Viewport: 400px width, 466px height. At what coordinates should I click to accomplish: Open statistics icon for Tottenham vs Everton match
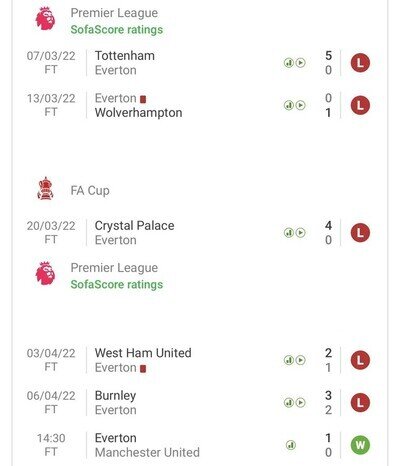289,63
